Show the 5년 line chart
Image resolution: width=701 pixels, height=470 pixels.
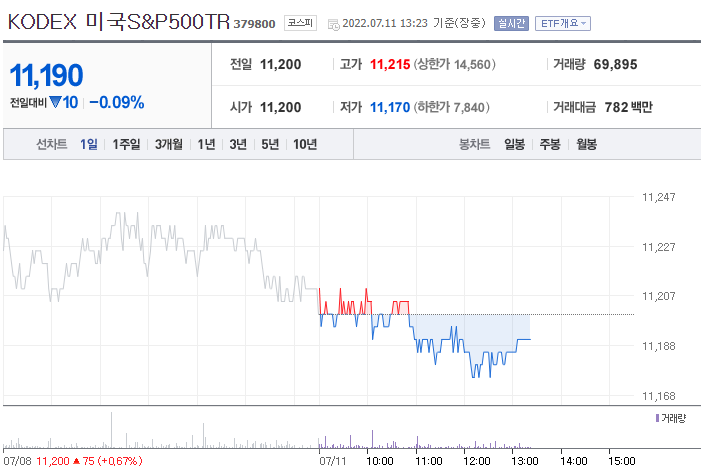(270, 144)
